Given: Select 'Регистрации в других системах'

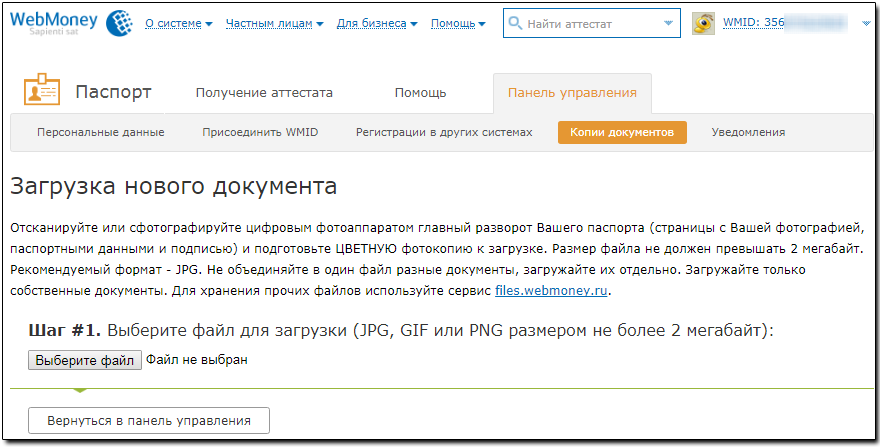Looking at the screenshot, I should 444,132.
